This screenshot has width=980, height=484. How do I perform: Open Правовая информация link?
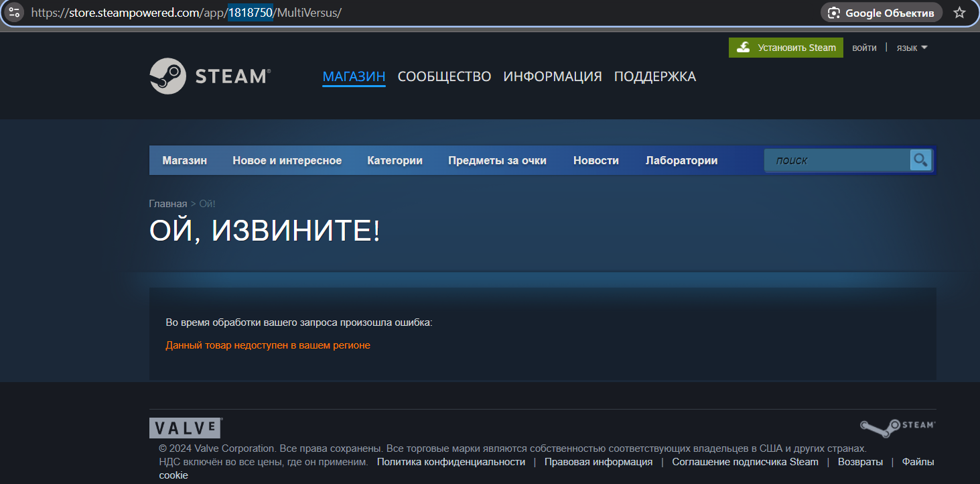[598, 462]
